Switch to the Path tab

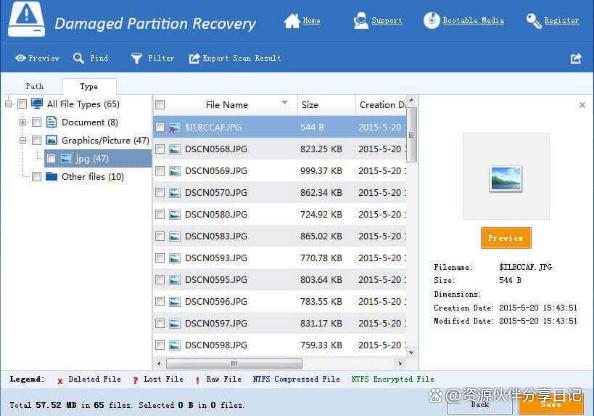[x=34, y=86]
